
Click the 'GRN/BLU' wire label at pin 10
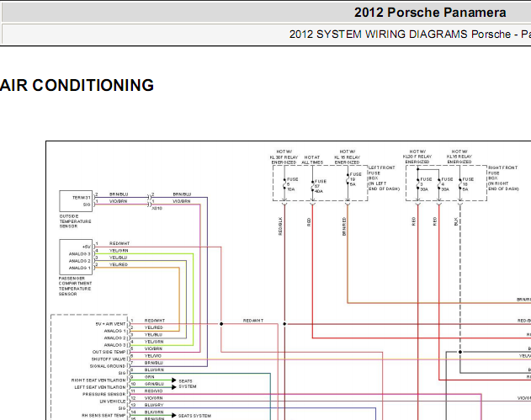point(154,384)
